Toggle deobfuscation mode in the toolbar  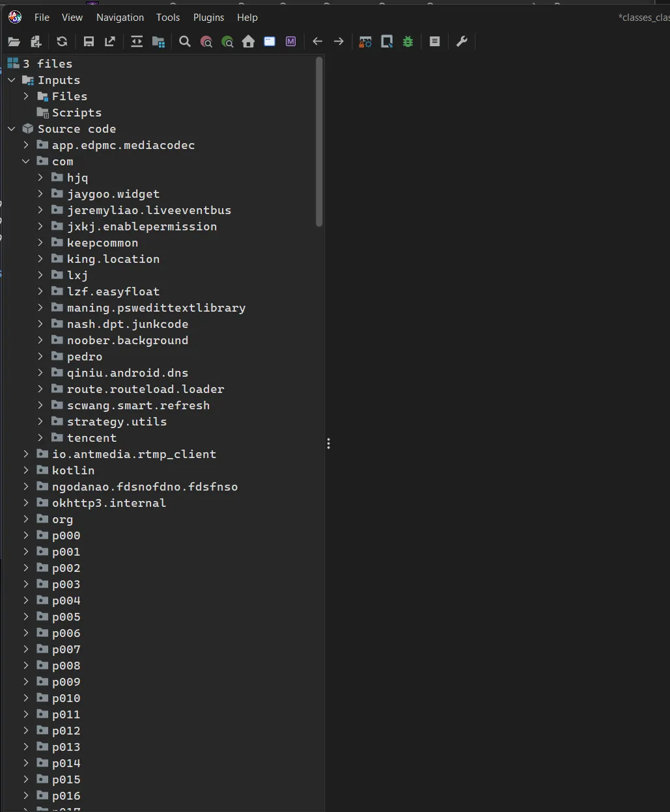point(366,42)
